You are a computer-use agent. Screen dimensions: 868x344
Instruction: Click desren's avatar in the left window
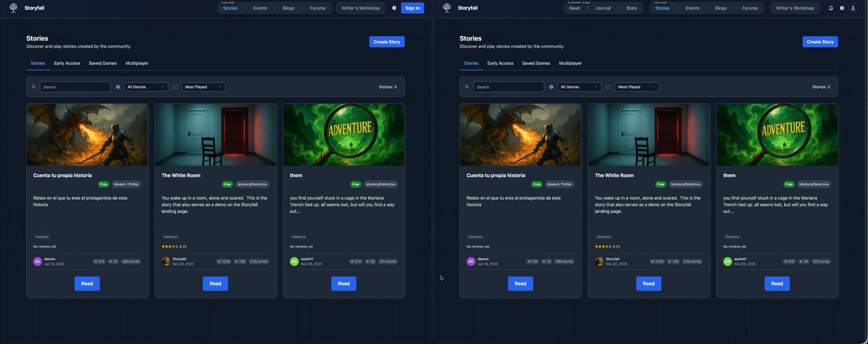[x=38, y=262]
